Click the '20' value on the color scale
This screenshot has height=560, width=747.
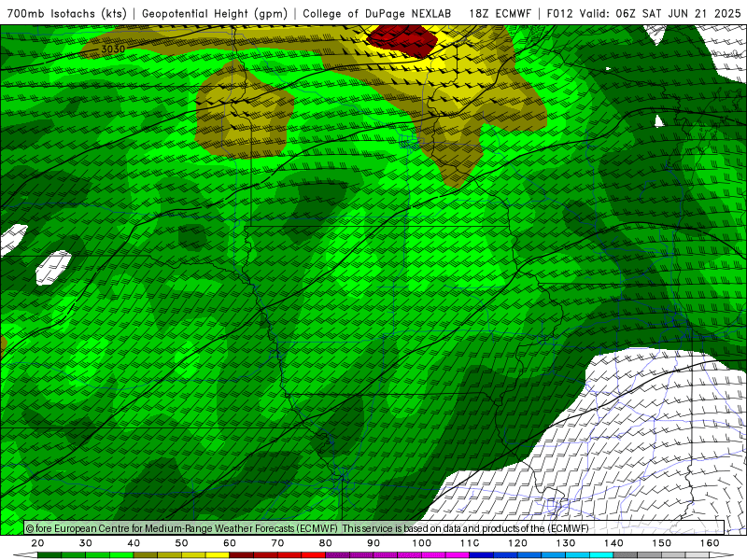(x=37, y=543)
